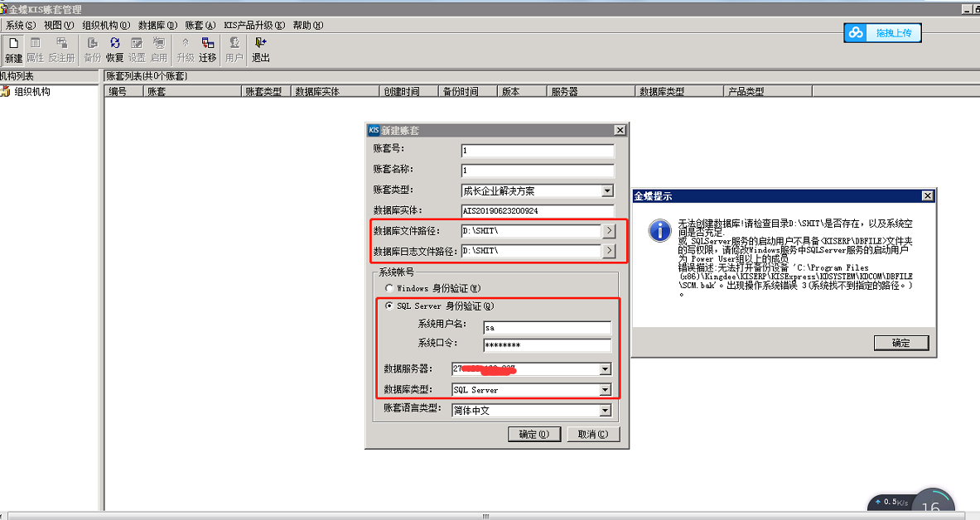Click the 备份 (Backup) toolbar icon
The height and width of the screenshot is (520, 980).
(x=92, y=50)
